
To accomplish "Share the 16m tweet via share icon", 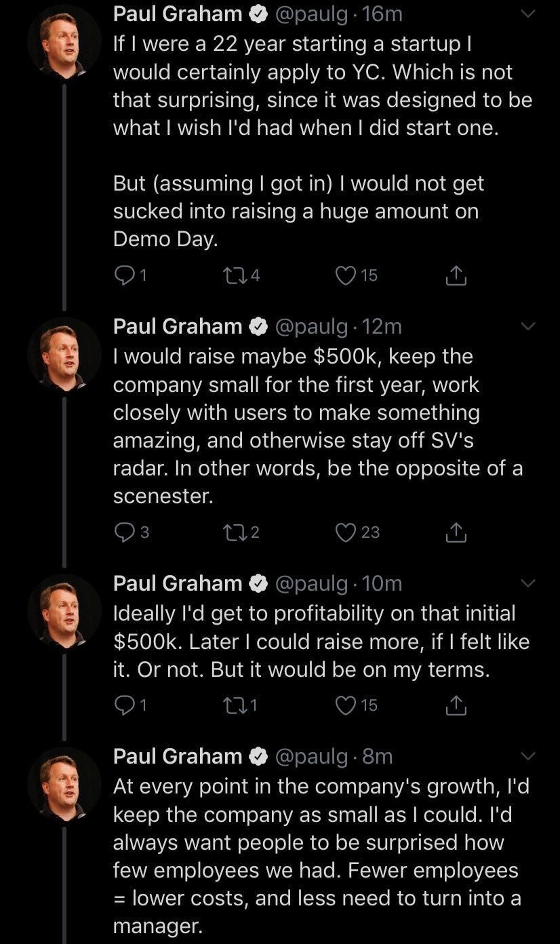I will coord(456,275).
